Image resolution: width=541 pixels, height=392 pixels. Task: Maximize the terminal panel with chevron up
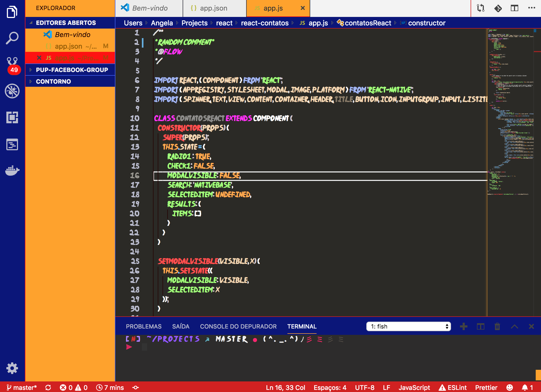(x=514, y=326)
